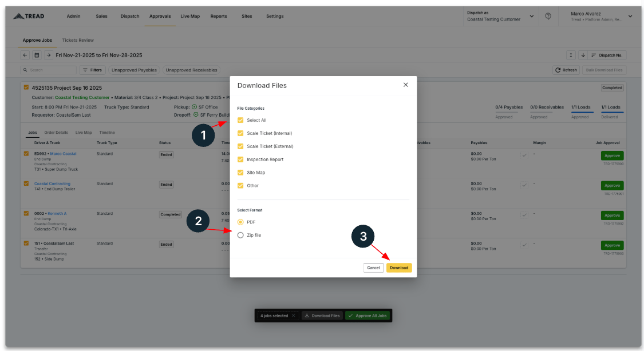Viewport: 644px width, 351px height.
Task: Uncheck Scale Ticket (External)
Action: (x=240, y=146)
